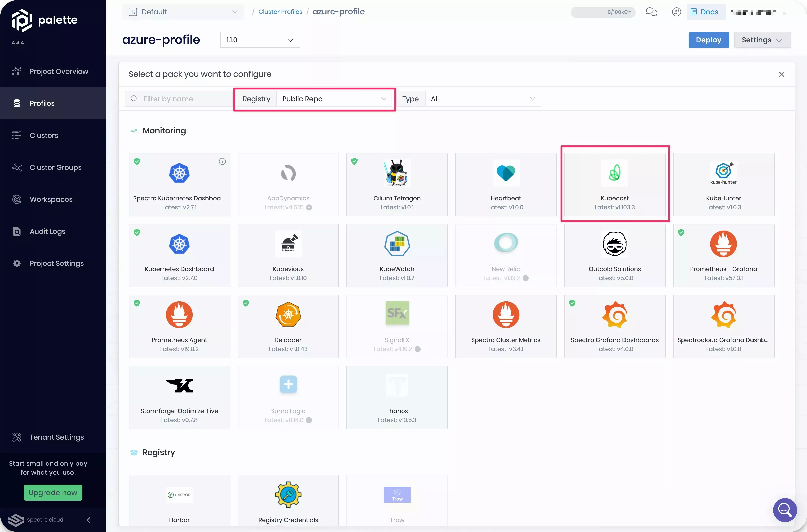Open the Profiles section
807x532 pixels.
pyautogui.click(x=53, y=103)
